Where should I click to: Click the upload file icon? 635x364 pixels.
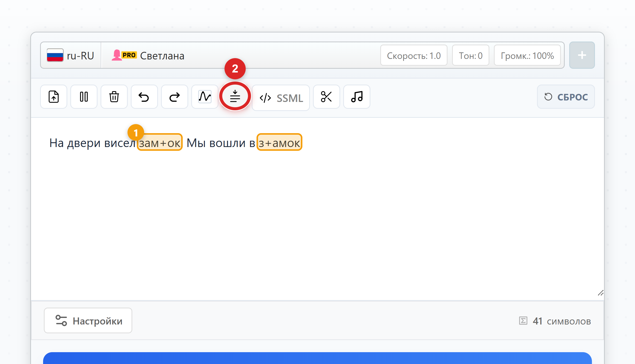tap(54, 97)
